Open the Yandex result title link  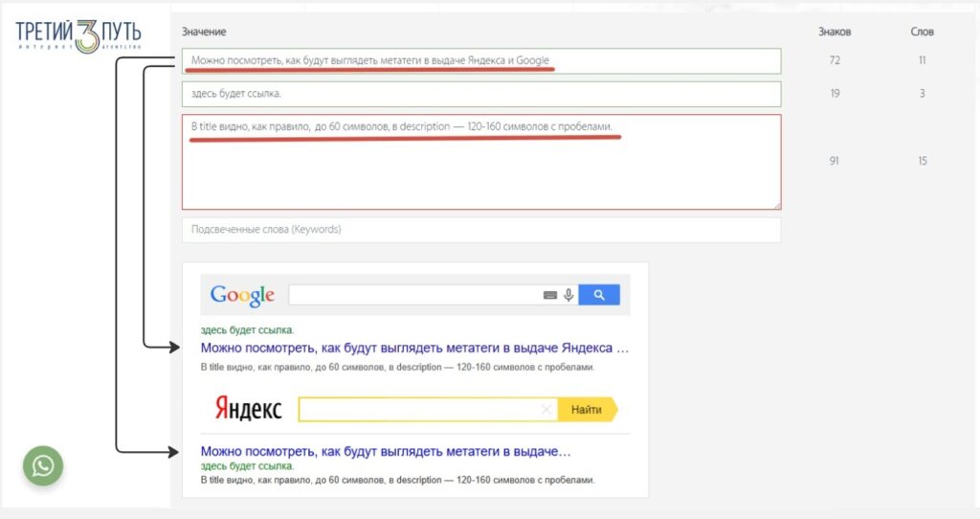pos(386,451)
